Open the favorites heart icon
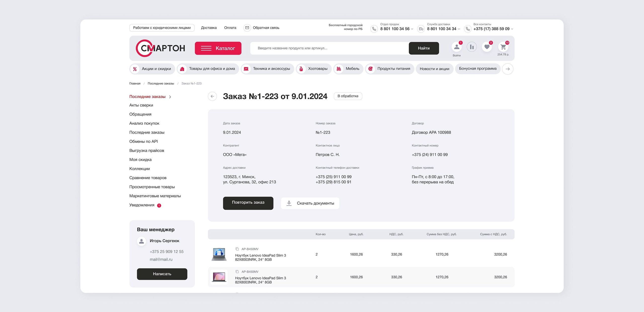Viewport: 644px width, 312px height. pyautogui.click(x=487, y=47)
